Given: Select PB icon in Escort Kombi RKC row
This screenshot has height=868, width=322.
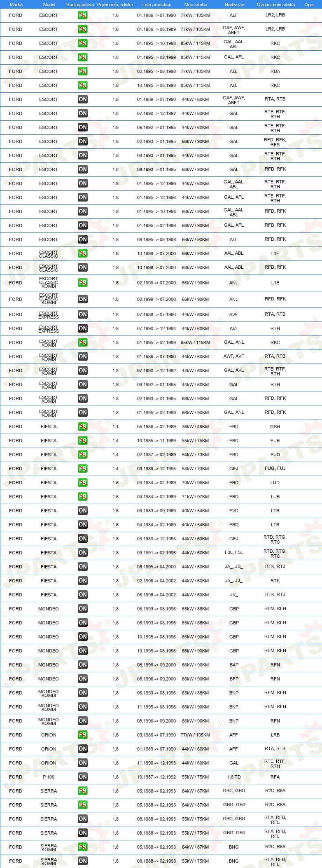Looking at the screenshot, I should 82,343.
